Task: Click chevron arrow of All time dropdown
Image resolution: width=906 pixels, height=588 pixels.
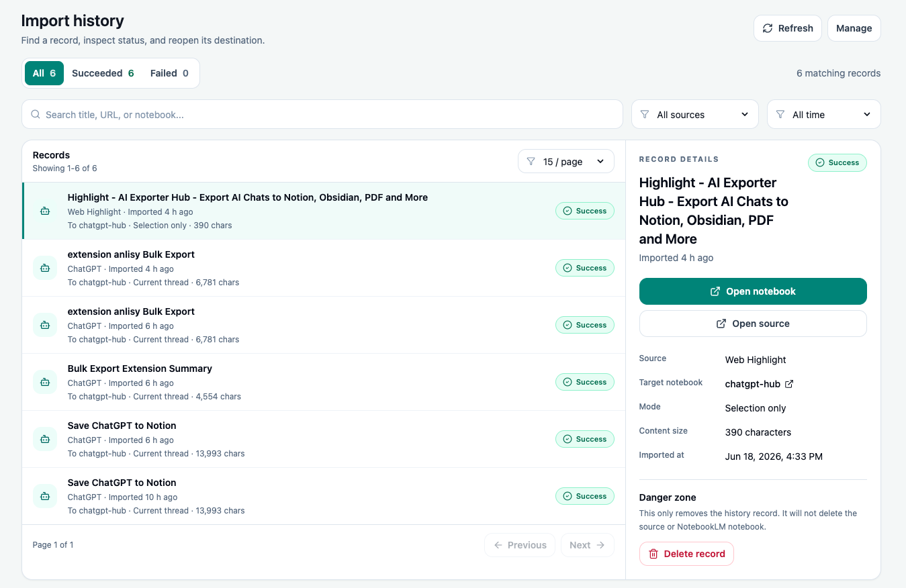Action: pos(866,115)
